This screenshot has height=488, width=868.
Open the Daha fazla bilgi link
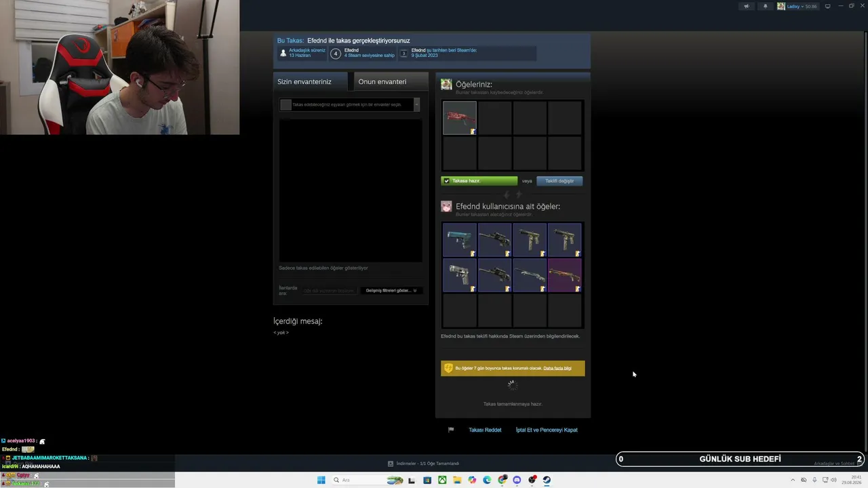point(557,368)
